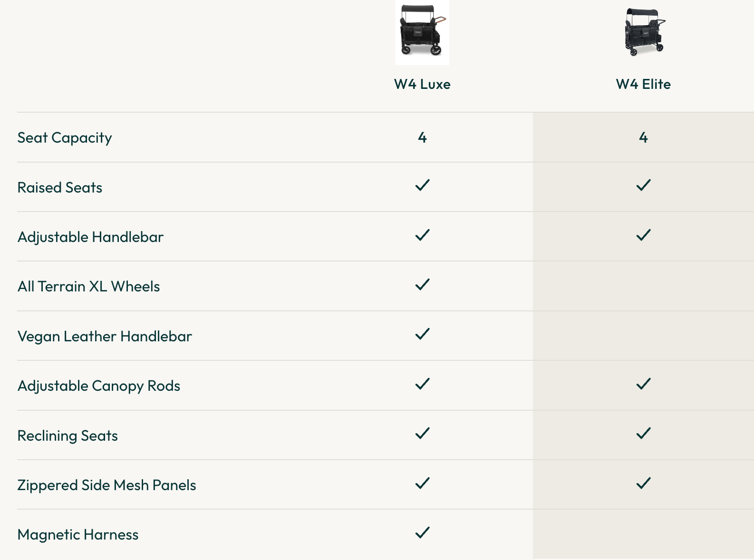Viewport: 754px width, 560px height.
Task: Click the W4 Luxe seat capacity value
Action: [422, 138]
